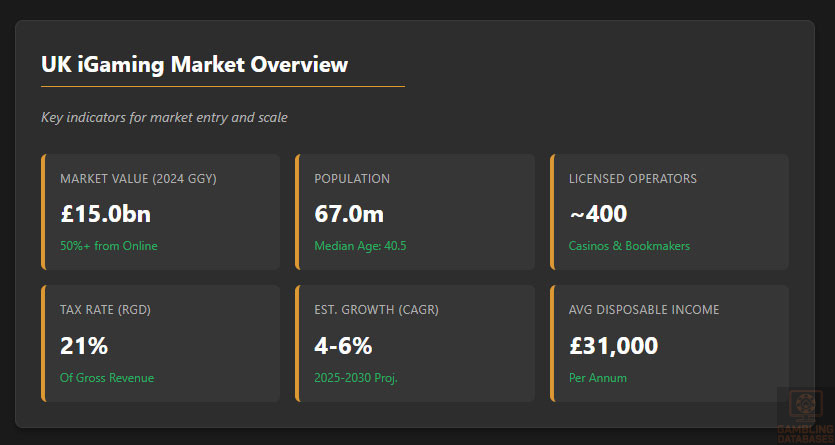Click the Gambling Databases logo icon

coord(805,406)
